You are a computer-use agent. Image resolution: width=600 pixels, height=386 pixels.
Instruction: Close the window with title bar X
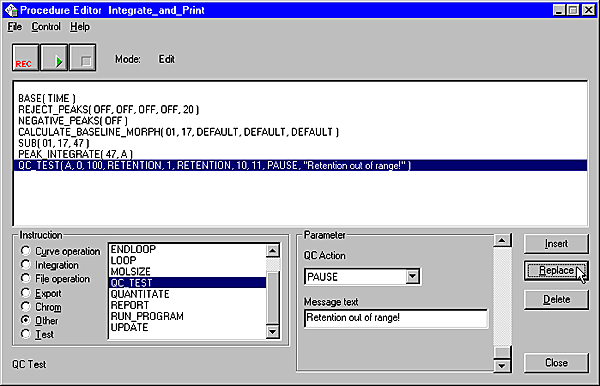click(x=589, y=10)
